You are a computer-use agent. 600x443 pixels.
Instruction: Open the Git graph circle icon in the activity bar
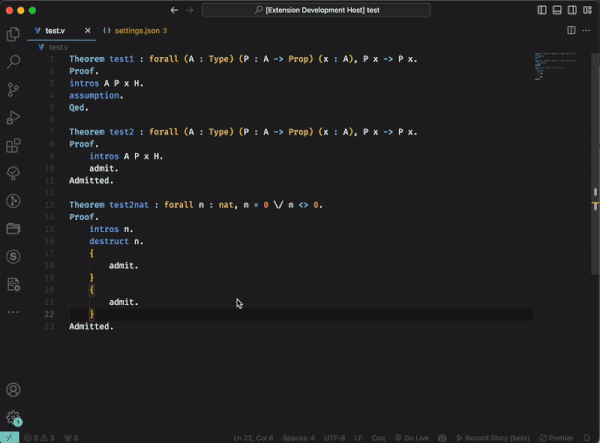pyautogui.click(x=13, y=201)
